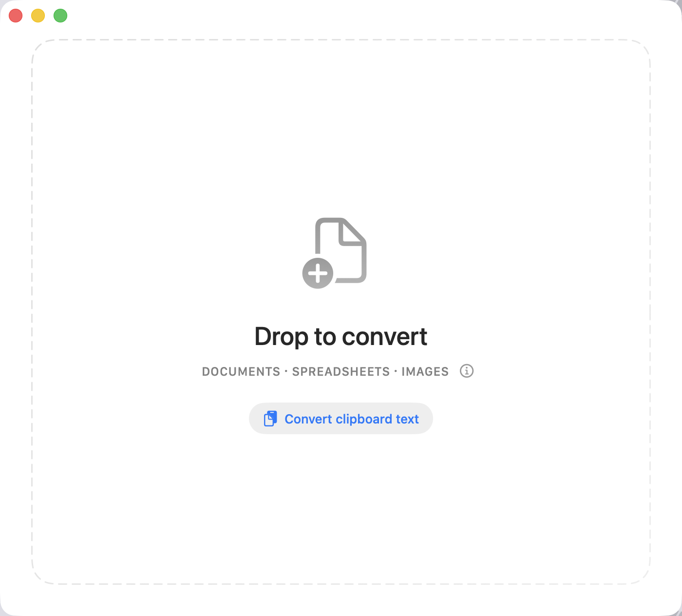Open the supported formats info icon
The image size is (682, 616).
tap(467, 371)
